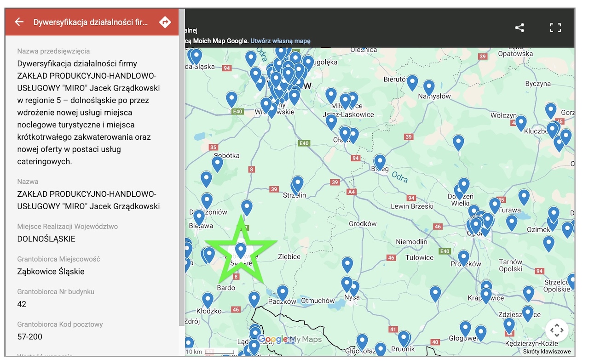Viewport: 589px width, 364px height.
Task: Click the Grodków label on the map
Action: (x=363, y=224)
